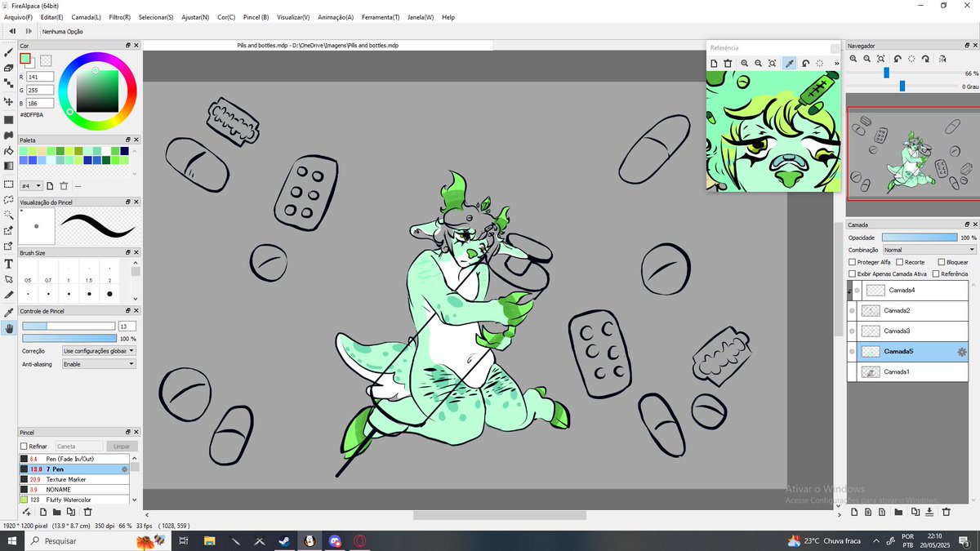Click the Opera browser taskbar icon
Screen dimensions: 980x551
coord(360,541)
